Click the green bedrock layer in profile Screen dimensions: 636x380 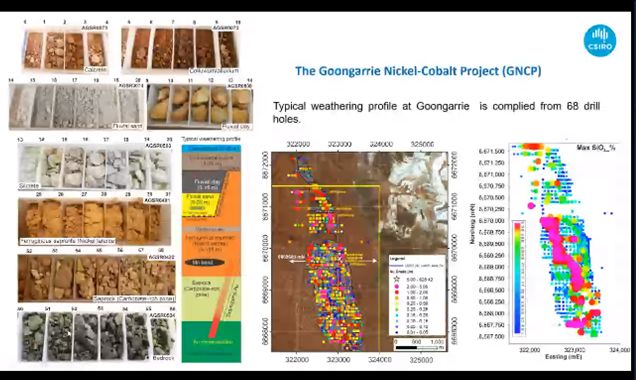pyautogui.click(x=211, y=341)
